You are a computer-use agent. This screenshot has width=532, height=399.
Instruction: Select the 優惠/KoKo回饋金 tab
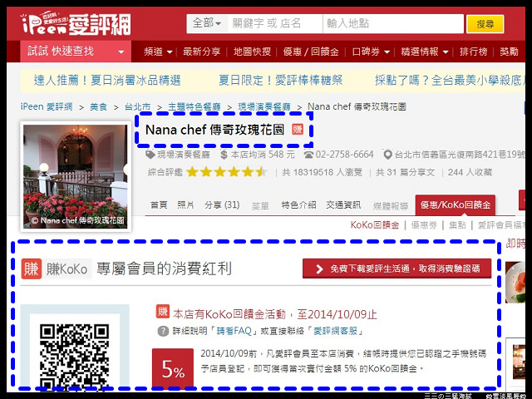point(456,205)
